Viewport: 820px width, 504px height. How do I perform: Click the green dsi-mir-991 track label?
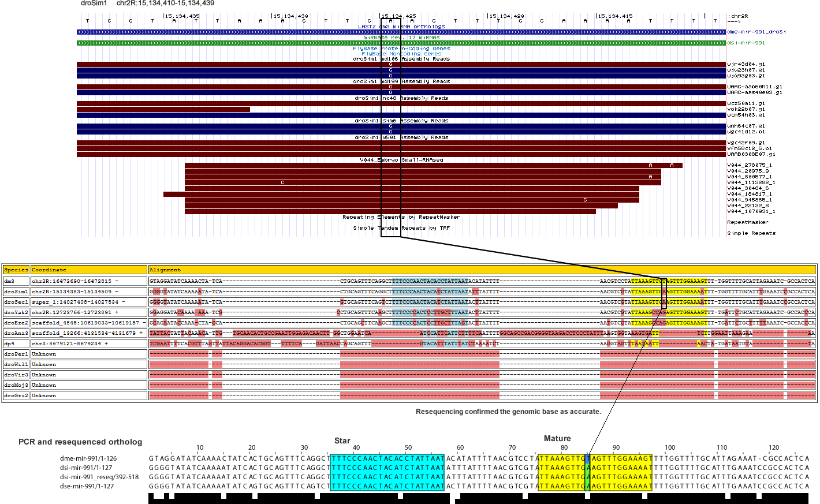tap(746, 43)
